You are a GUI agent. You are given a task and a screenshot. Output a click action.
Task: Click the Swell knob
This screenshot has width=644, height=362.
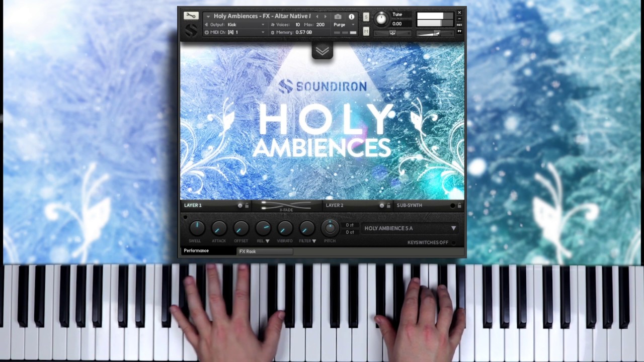[197, 228]
